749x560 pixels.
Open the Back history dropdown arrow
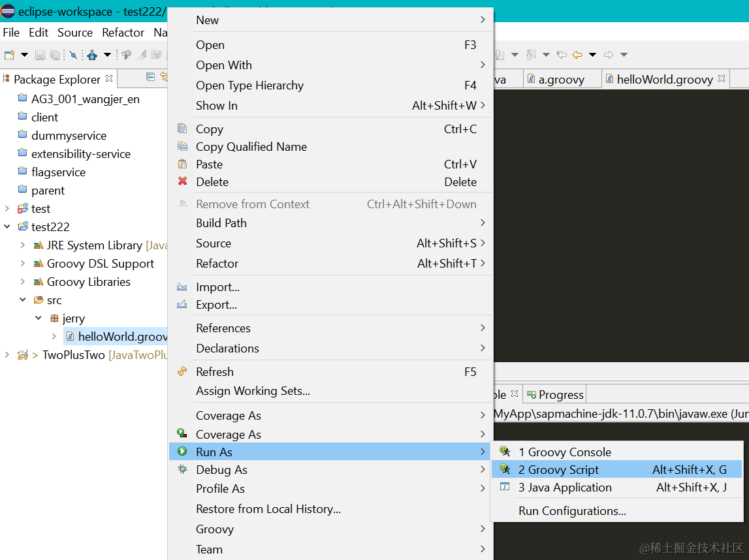click(593, 55)
